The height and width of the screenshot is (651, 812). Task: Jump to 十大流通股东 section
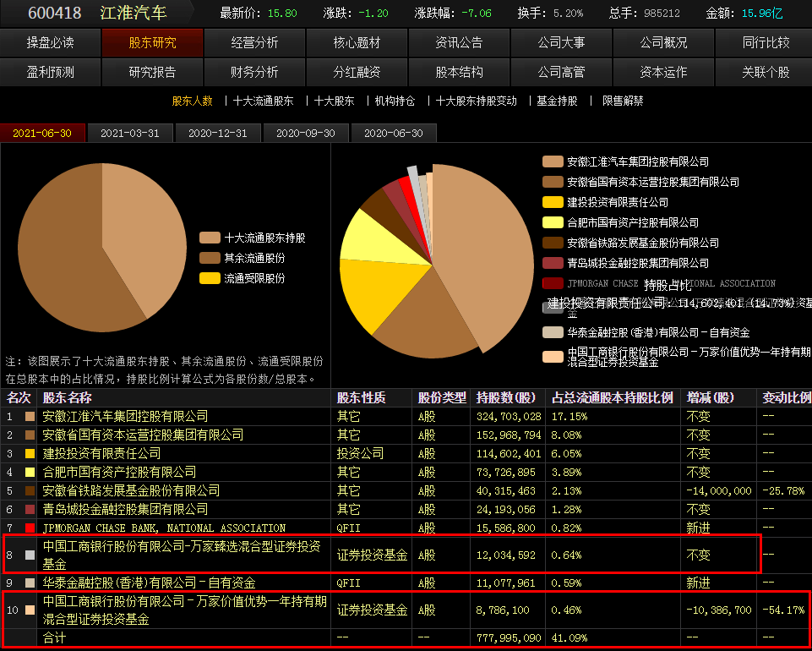[263, 101]
